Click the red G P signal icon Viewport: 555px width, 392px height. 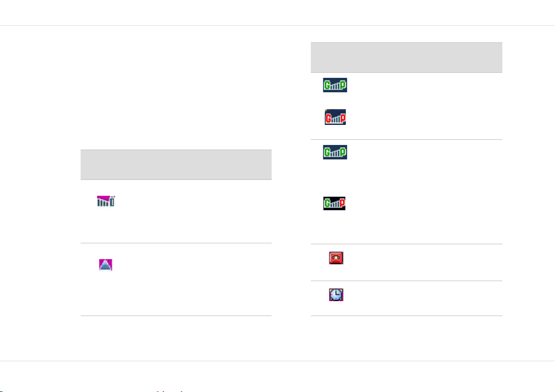coord(335,117)
